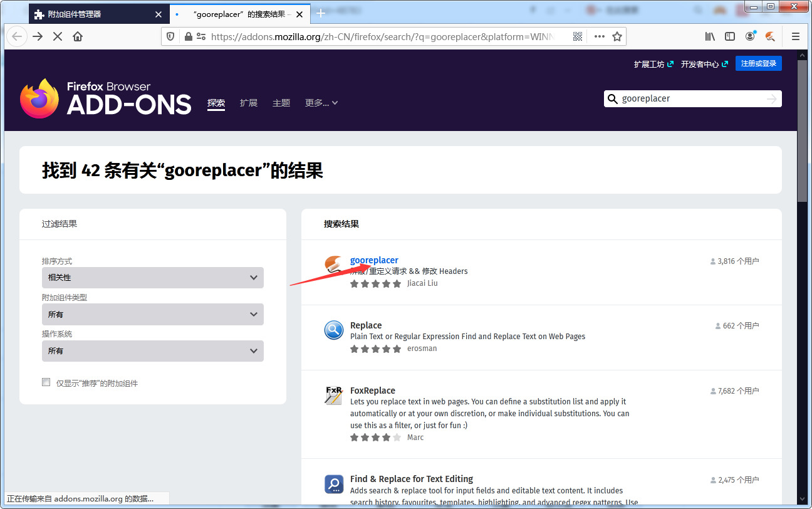Toggle the sidebar view icon
The image size is (812, 509).
730,36
